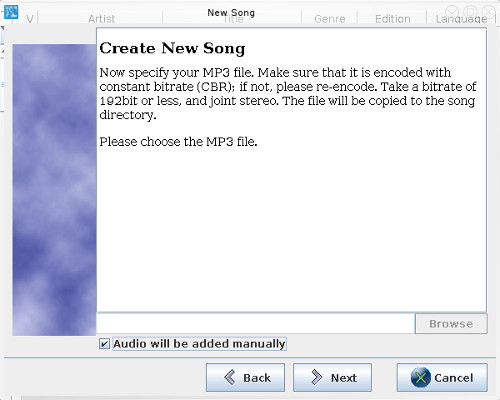Sort by the Genre column header

coord(330,19)
